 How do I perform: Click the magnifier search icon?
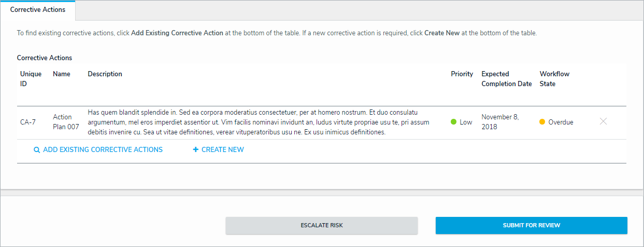(37, 150)
